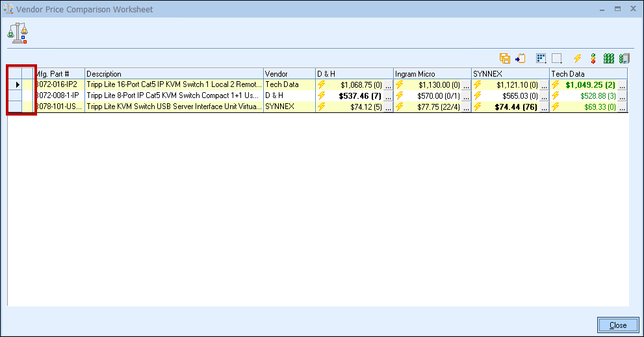Screen dimensions: 644x337
Task: Click the SYNNEX vendor cell in the third row
Action: point(289,106)
